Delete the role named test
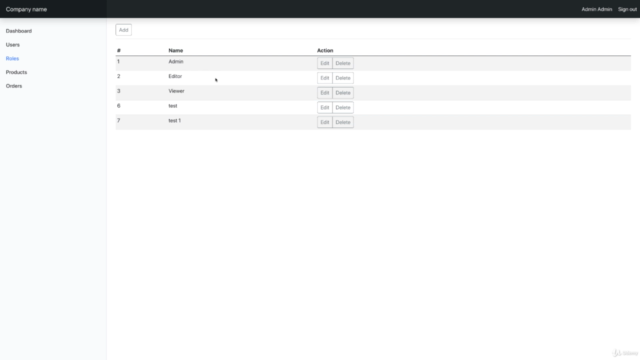The image size is (640, 360). tap(343, 107)
